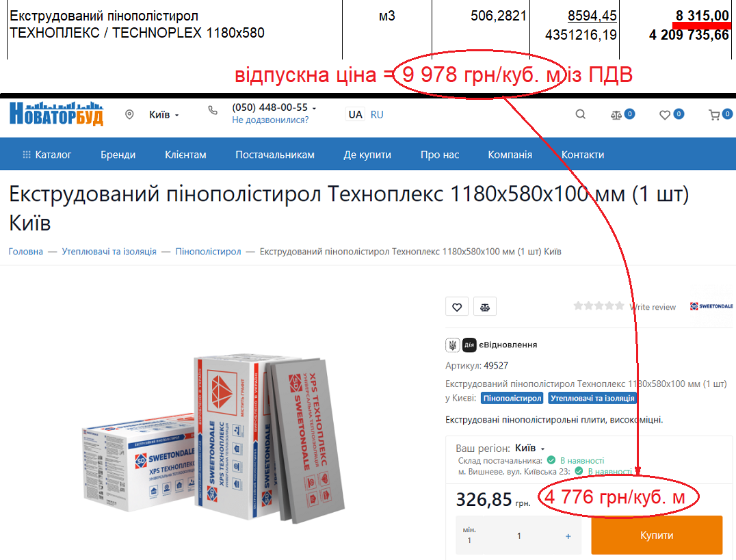This screenshot has width=736, height=560.
Task: Click the phone handset icon
Action: coord(213,110)
